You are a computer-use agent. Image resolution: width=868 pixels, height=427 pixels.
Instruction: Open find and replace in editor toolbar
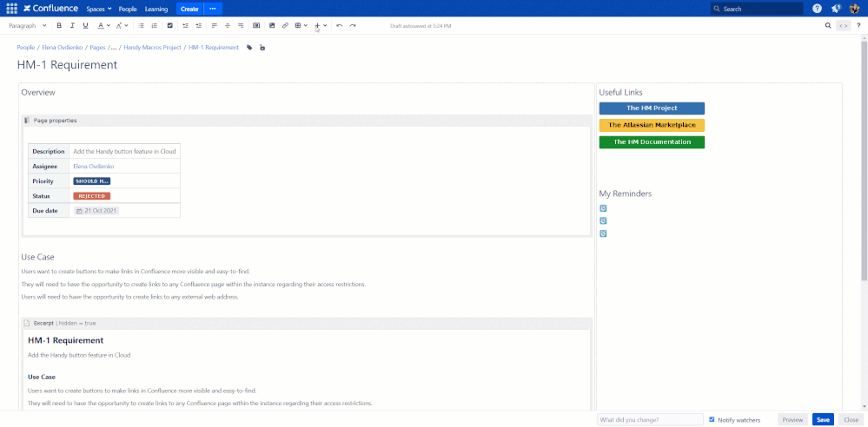(828, 25)
